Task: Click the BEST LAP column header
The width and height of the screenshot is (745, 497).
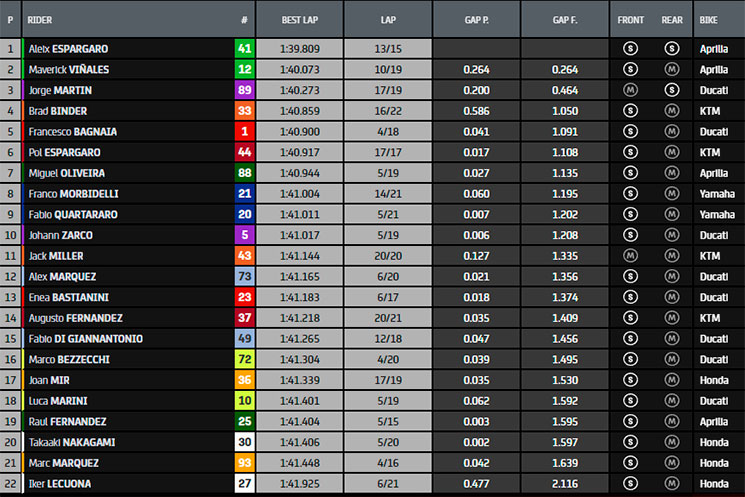Action: tap(299, 19)
